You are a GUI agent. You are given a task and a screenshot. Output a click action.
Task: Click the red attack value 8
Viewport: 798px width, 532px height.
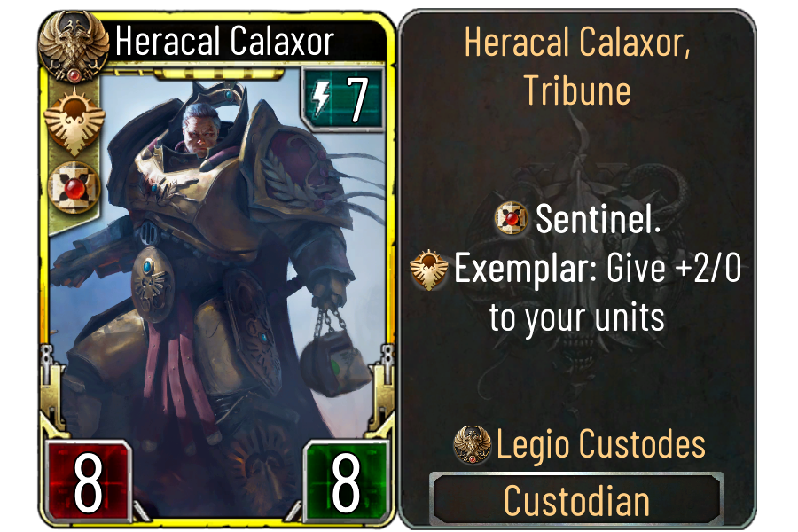point(87,481)
